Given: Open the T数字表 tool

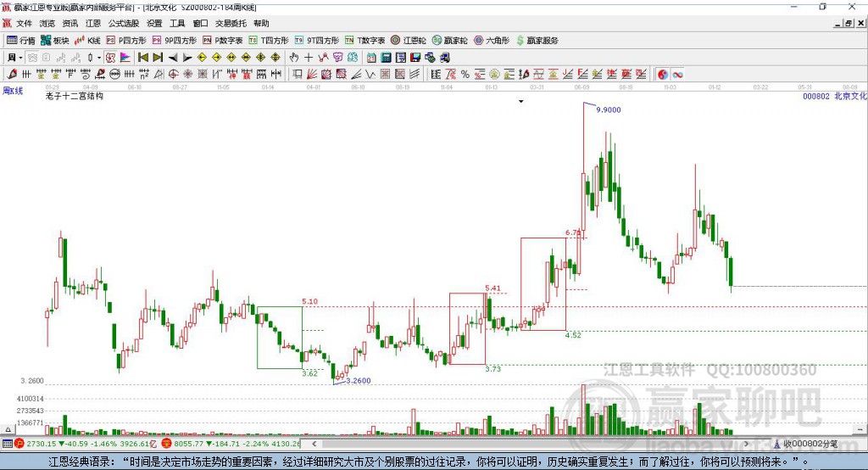Looking at the screenshot, I should click(x=364, y=41).
